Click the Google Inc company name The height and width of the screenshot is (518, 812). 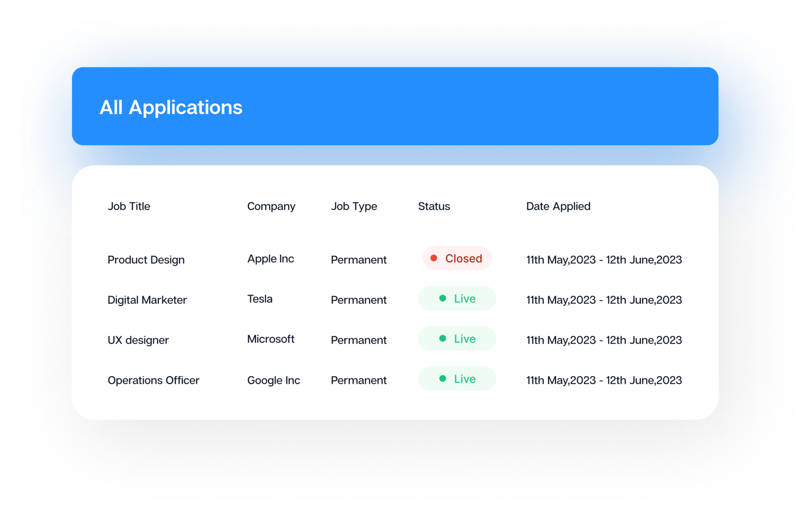click(273, 380)
